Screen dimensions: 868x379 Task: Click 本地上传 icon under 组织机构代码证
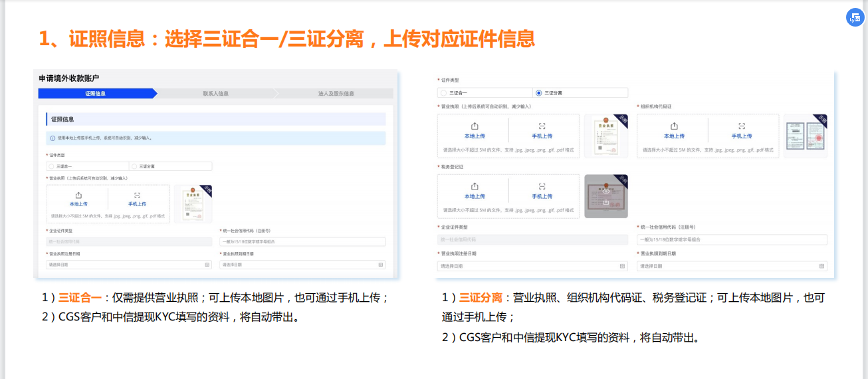pyautogui.click(x=674, y=126)
